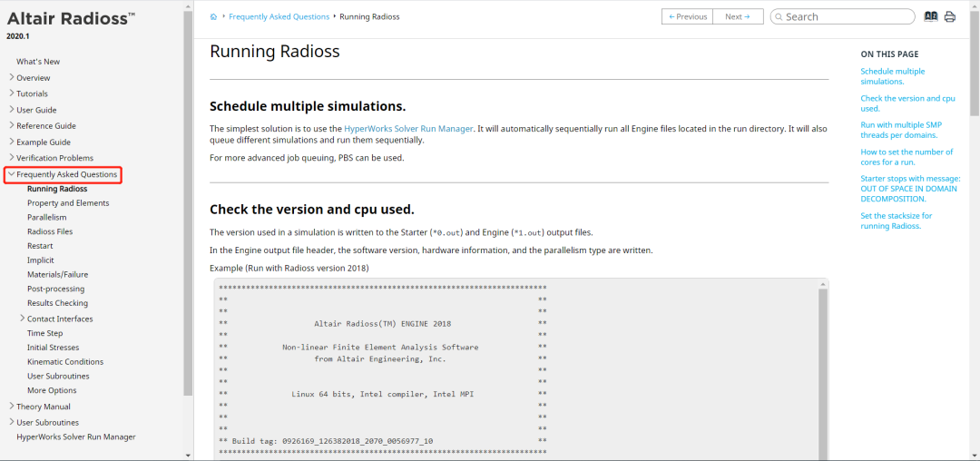Open Property and Elements FAQ
The image size is (980, 461).
tap(68, 203)
